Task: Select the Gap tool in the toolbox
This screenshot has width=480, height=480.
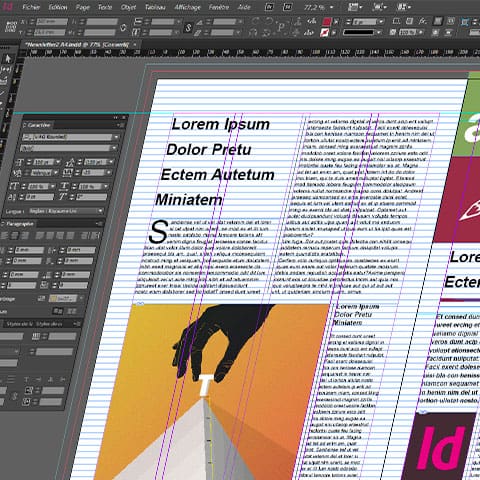Action: pyautogui.click(x=6, y=70)
